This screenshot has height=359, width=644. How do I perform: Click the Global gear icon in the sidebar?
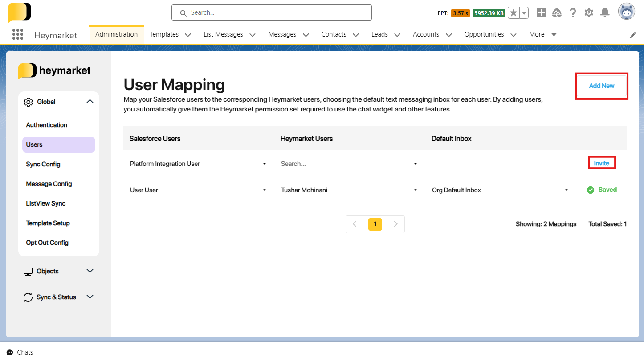[x=29, y=102]
